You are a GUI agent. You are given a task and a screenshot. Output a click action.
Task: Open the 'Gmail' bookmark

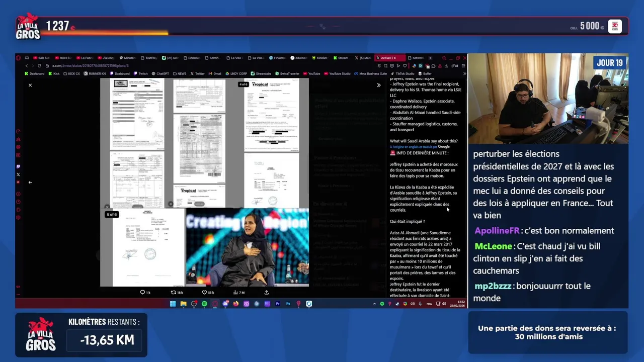coord(215,74)
